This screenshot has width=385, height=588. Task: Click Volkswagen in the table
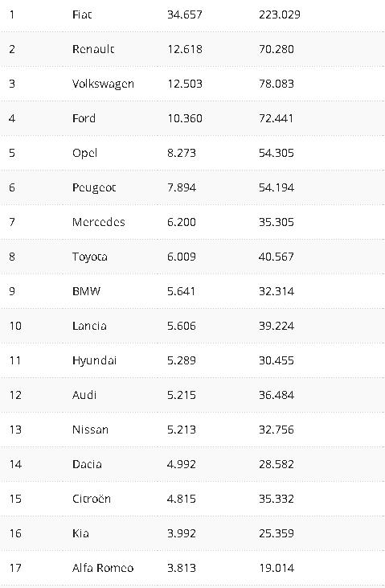pyautogui.click(x=103, y=84)
